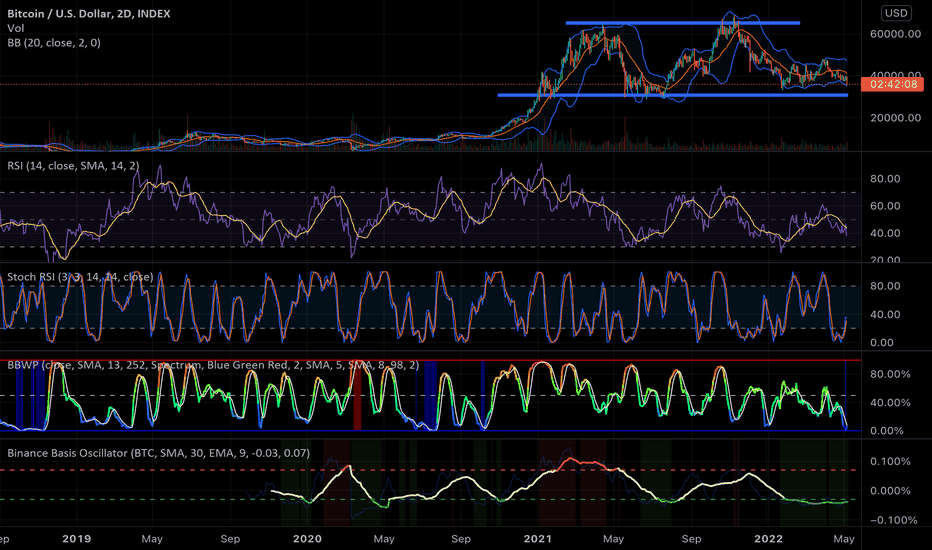Select the RSI (14, close, SMA, 14, 2) legend
Image resolution: width=932 pixels, height=550 pixels.
pyautogui.click(x=73, y=166)
